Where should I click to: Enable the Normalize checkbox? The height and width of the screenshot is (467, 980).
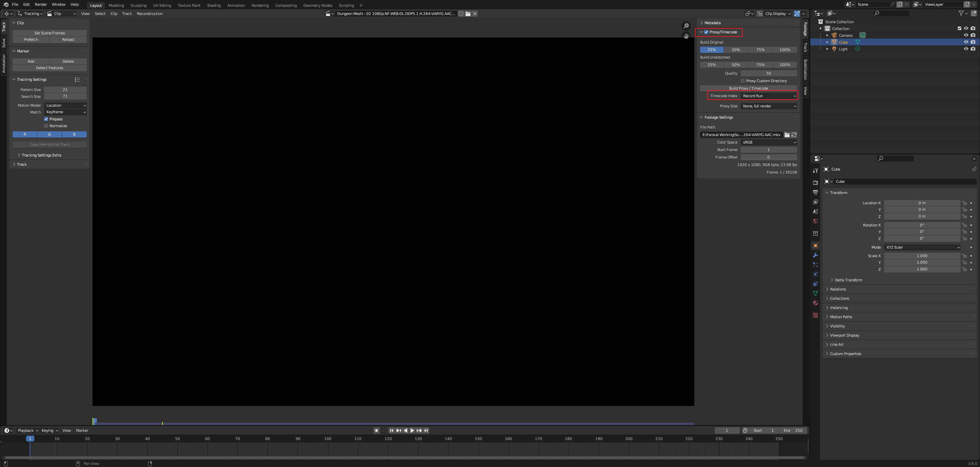coord(46,126)
